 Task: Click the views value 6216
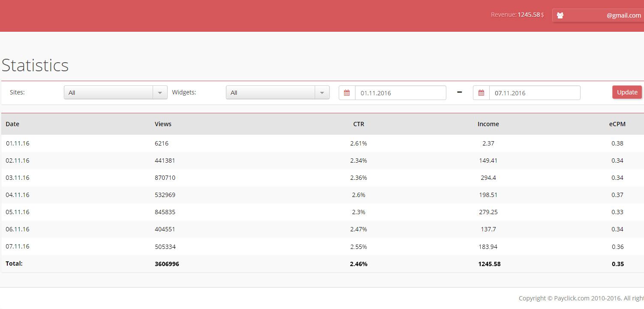[x=162, y=143]
